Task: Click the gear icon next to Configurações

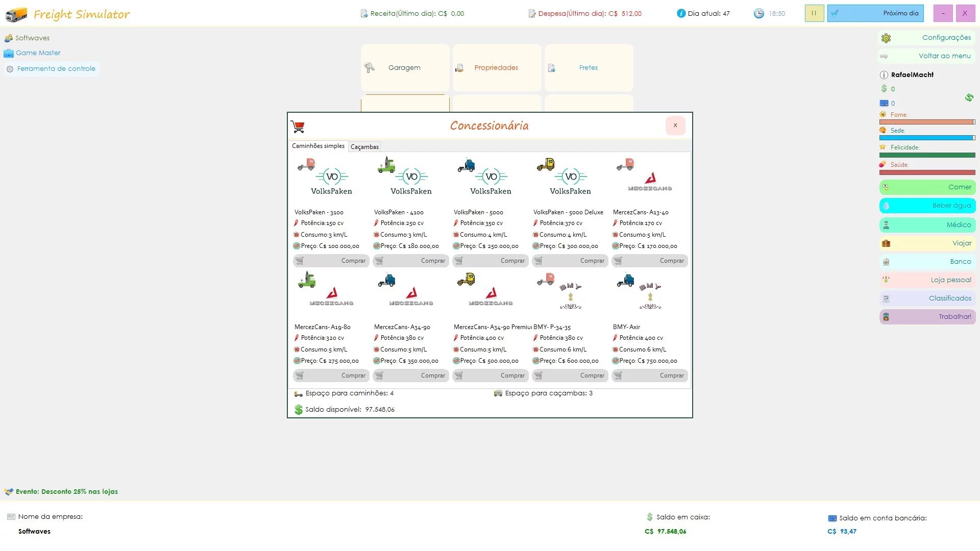Action: point(886,38)
